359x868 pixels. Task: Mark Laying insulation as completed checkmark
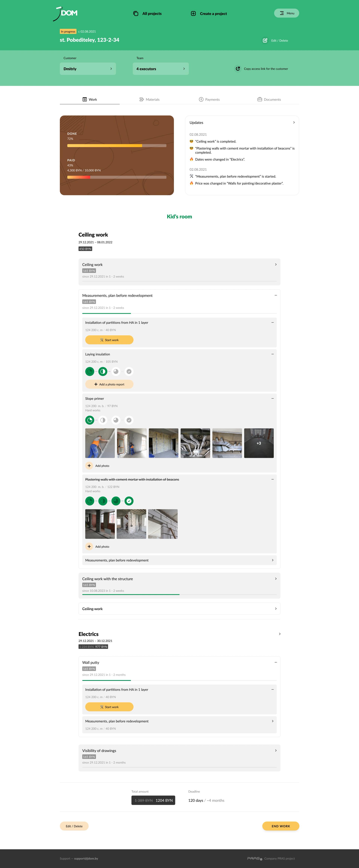(129, 371)
